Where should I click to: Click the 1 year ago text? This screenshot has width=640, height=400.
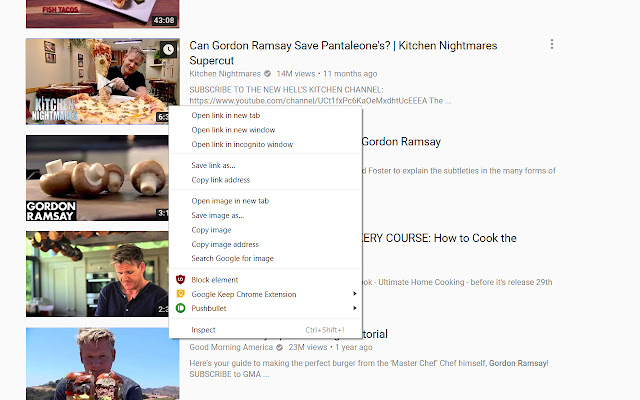[353, 347]
